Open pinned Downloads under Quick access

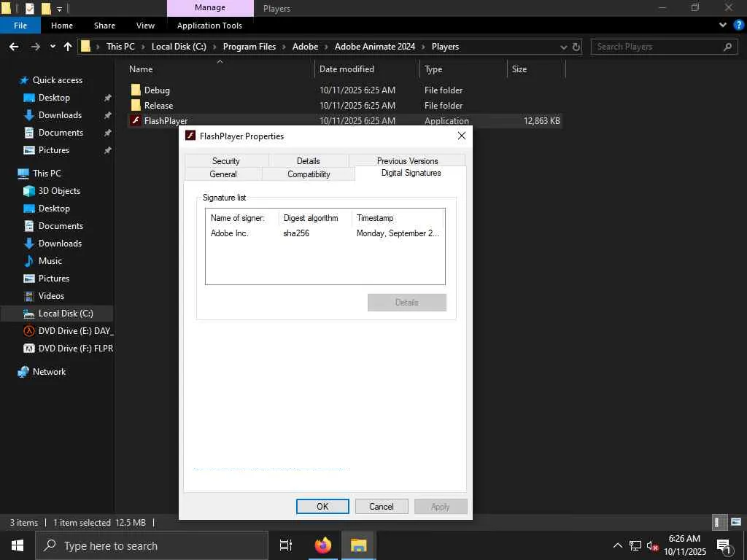[60, 115]
